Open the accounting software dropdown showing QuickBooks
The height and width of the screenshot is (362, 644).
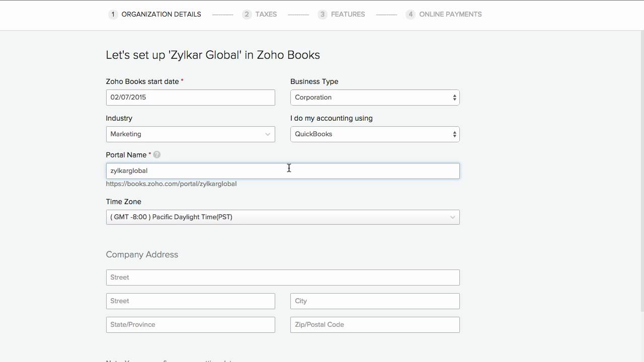point(375,134)
